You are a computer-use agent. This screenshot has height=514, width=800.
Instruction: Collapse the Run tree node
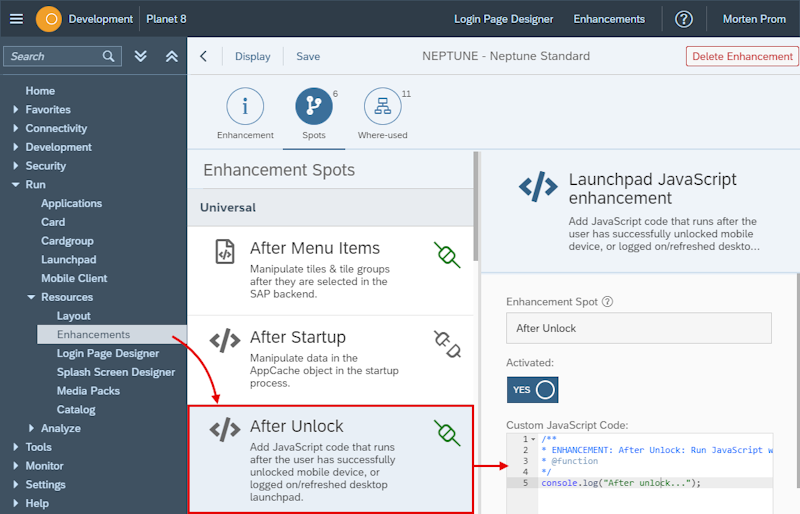point(16,185)
